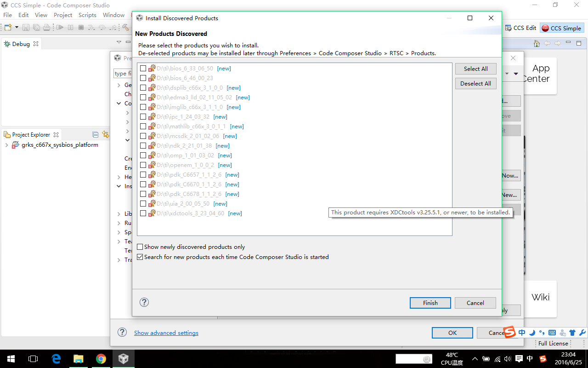Check the ipc_1_24_03_32 checkbox

pos(143,116)
